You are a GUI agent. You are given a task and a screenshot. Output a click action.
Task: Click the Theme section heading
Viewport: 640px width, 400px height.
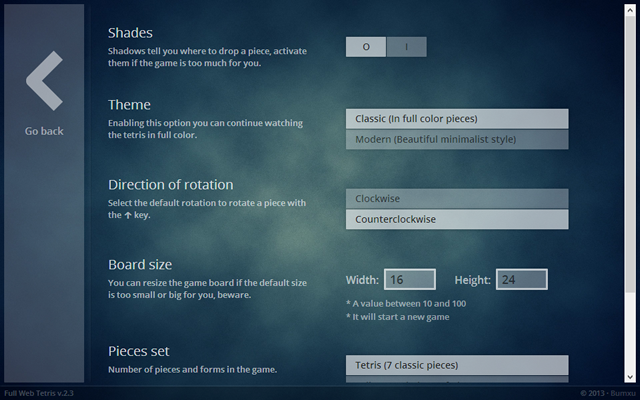tap(129, 105)
